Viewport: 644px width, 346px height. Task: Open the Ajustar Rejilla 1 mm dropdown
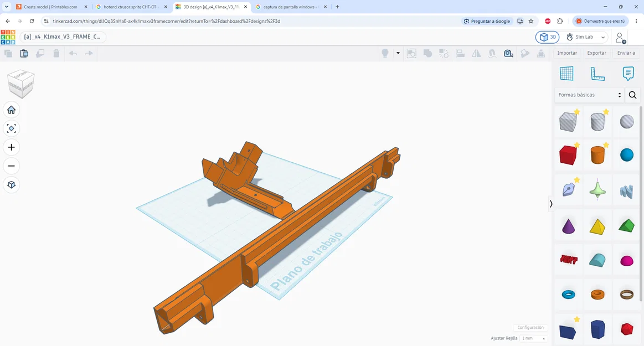pyautogui.click(x=533, y=338)
